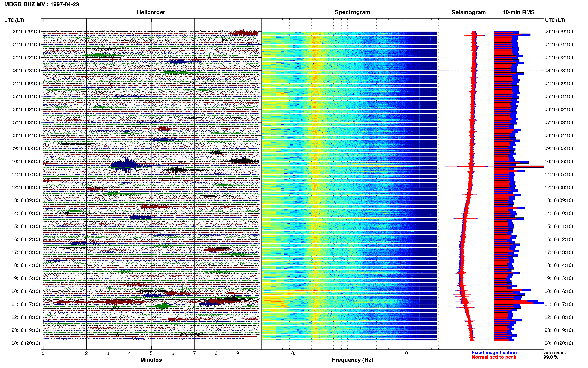Click right-side time label '15:10 (11:10)'
The height and width of the screenshot is (368, 588).
pyautogui.click(x=559, y=226)
